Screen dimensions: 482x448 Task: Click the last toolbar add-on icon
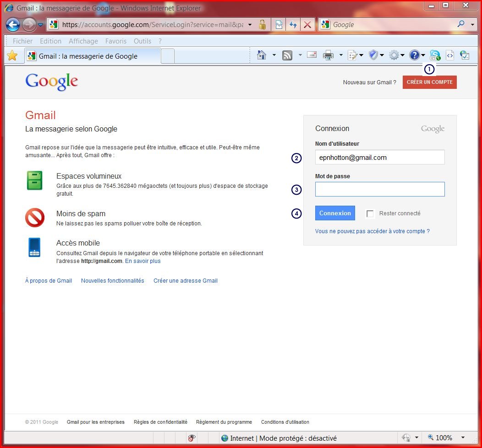[465, 55]
